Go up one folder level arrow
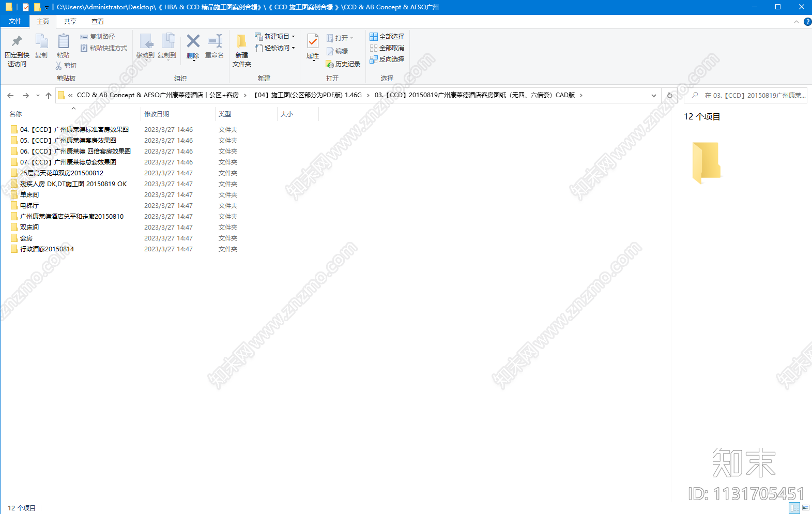This screenshot has width=812, height=514. [x=49, y=95]
